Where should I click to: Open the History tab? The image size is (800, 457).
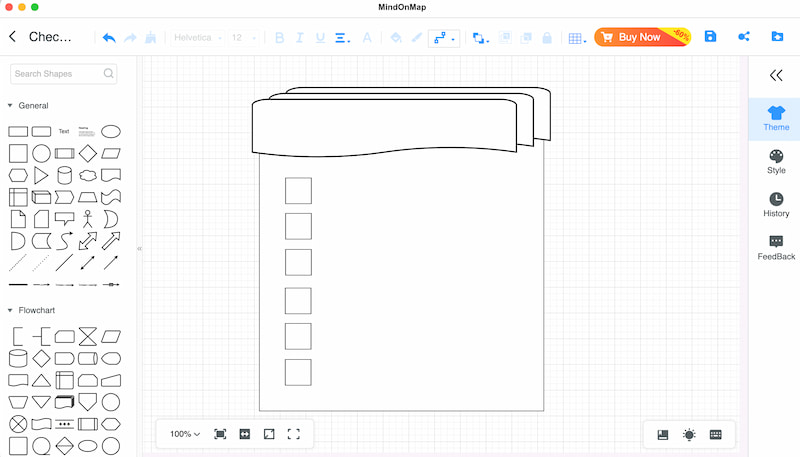click(x=776, y=205)
